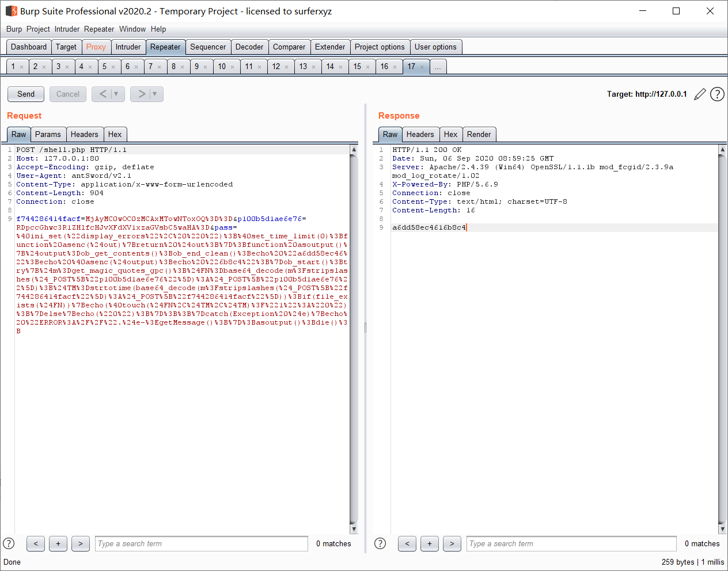Switch to the Comparer tab
Viewport: 728px width, 571px height.
point(289,47)
